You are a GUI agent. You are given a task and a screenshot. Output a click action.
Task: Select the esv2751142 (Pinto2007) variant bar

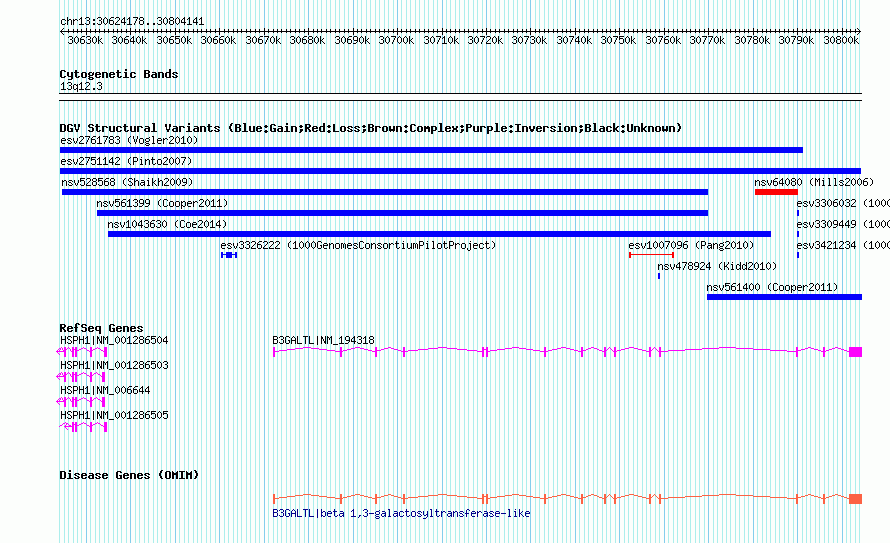[x=460, y=171]
